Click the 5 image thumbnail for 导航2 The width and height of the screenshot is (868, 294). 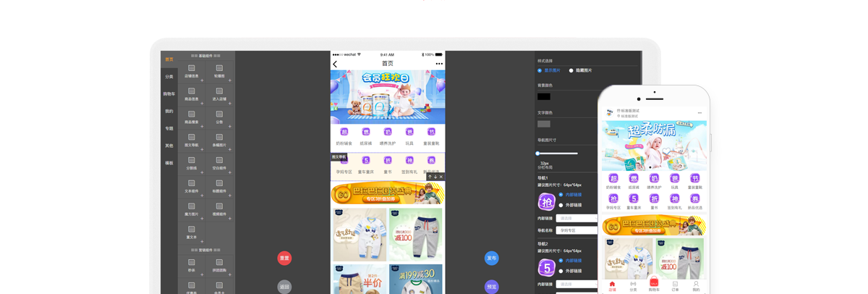click(x=546, y=268)
